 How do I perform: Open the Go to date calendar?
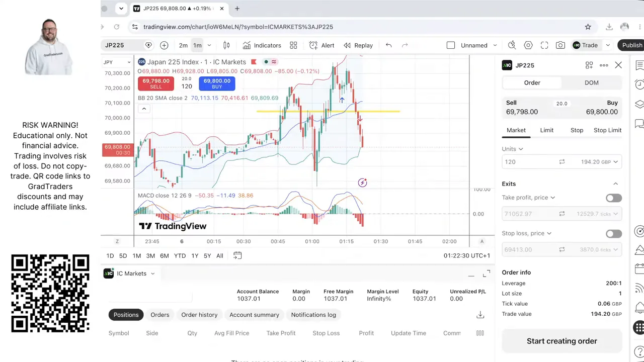coord(237,256)
